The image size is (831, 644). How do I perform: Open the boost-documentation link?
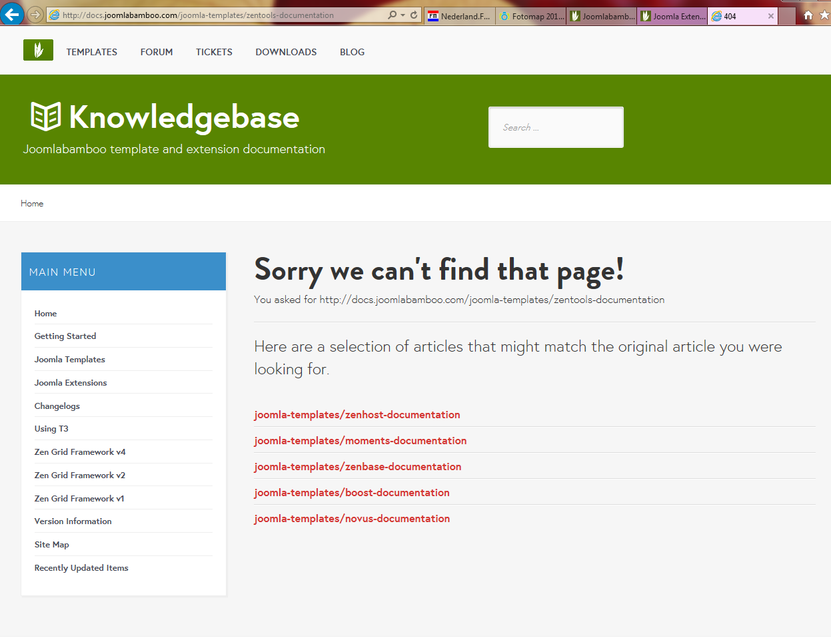(352, 493)
